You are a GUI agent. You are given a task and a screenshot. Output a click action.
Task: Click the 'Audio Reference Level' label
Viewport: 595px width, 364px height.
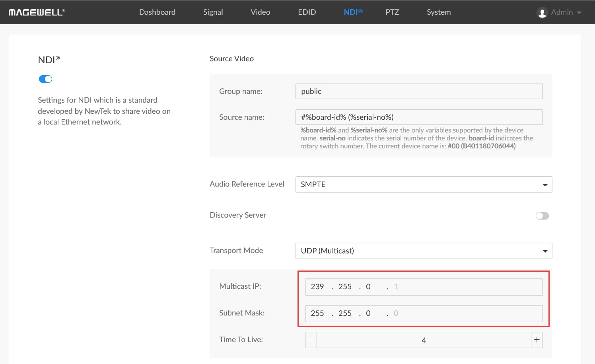pos(247,184)
